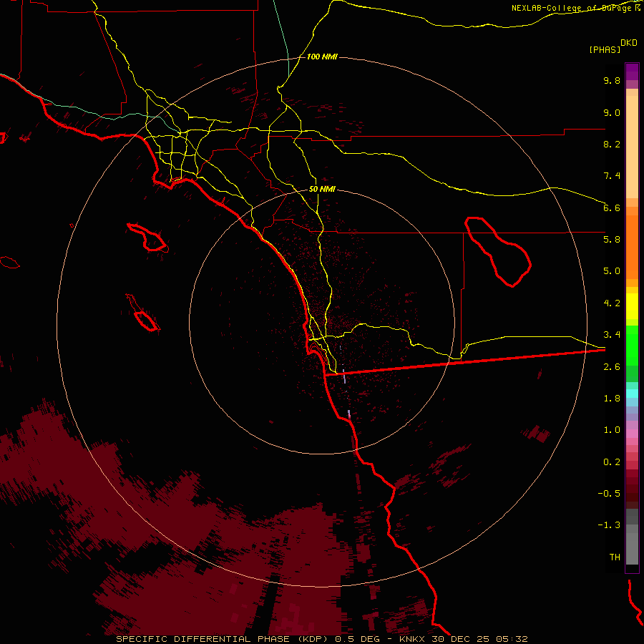The width and height of the screenshot is (644, 644).
Task: Select the 1.8 legend value
Action: click(x=612, y=399)
